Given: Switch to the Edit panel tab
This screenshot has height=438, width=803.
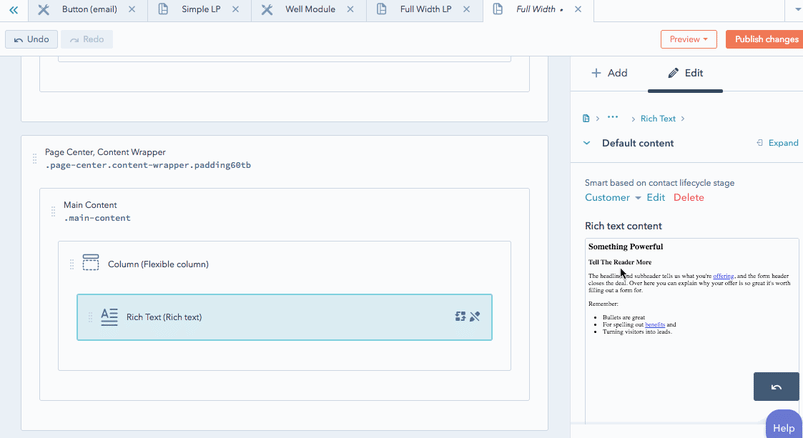Looking at the screenshot, I should (685, 73).
